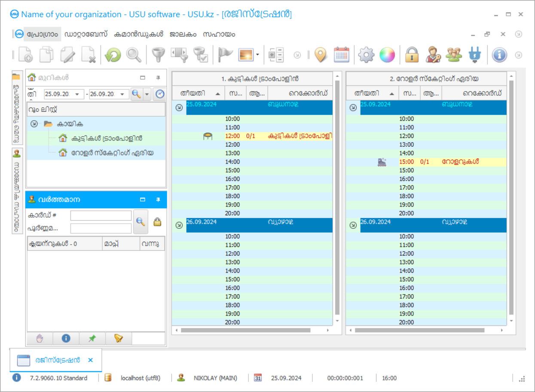The height and width of the screenshot is (392, 535).
Task: Switch to the രജിസ്ട്രേഷൻ tab at the bottom
Action: (x=57, y=360)
